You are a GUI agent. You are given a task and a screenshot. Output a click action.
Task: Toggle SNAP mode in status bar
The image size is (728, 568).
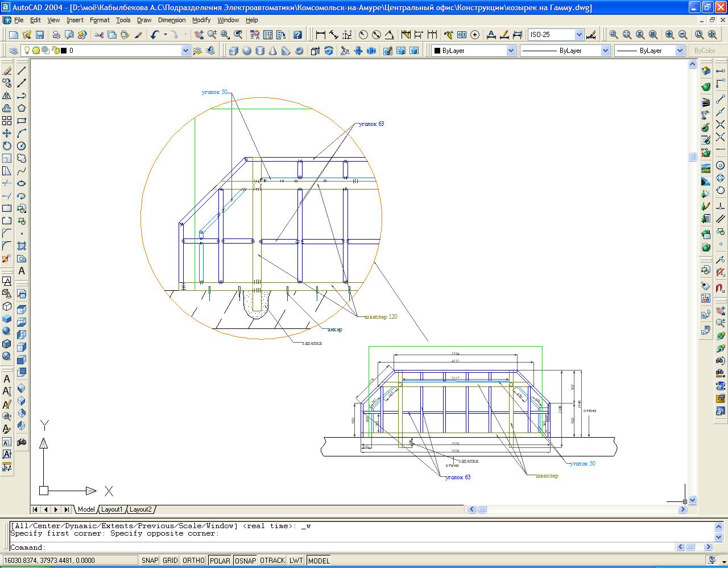[150, 561]
